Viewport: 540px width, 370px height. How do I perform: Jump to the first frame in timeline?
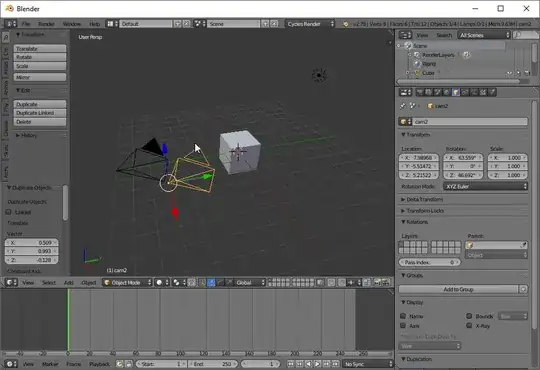pyautogui.click(x=291, y=364)
